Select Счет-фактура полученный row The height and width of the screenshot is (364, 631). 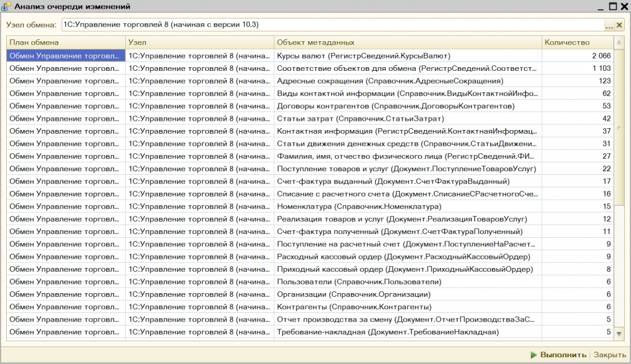(310, 232)
